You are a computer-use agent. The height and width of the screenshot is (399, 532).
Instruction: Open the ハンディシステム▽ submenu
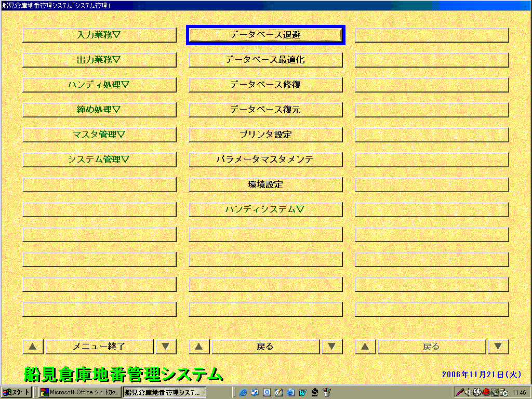[x=265, y=209]
